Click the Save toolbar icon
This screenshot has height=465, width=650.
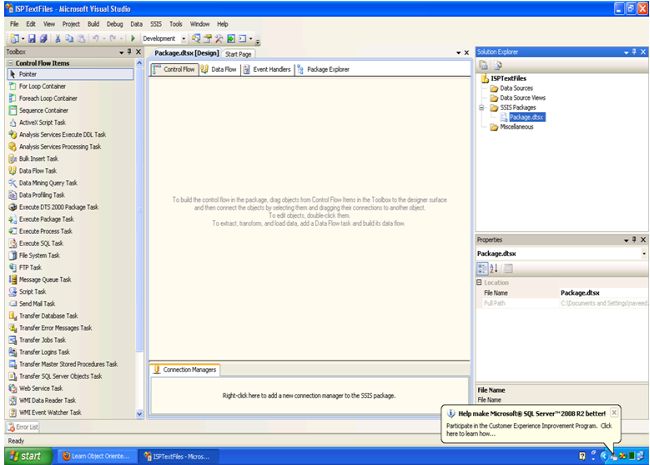click(32, 39)
